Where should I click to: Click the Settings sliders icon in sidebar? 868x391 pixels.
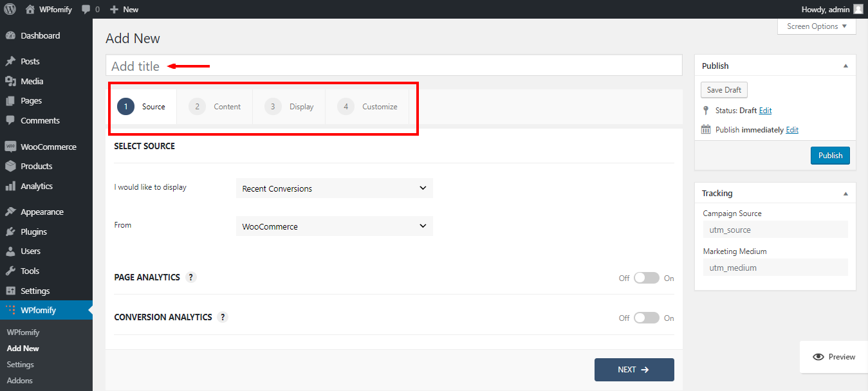pos(10,291)
